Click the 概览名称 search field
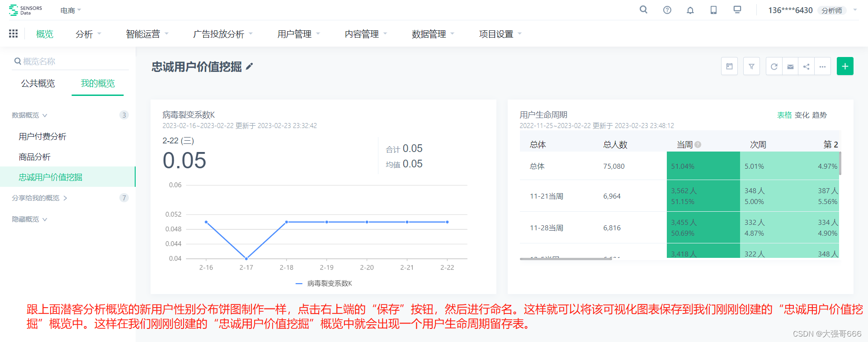The image size is (868, 342). (x=71, y=61)
